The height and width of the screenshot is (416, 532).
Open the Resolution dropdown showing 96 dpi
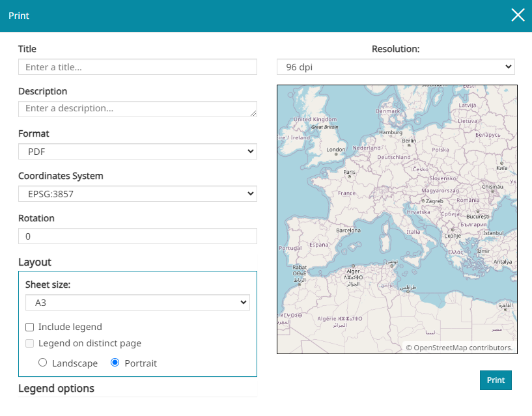coord(395,67)
